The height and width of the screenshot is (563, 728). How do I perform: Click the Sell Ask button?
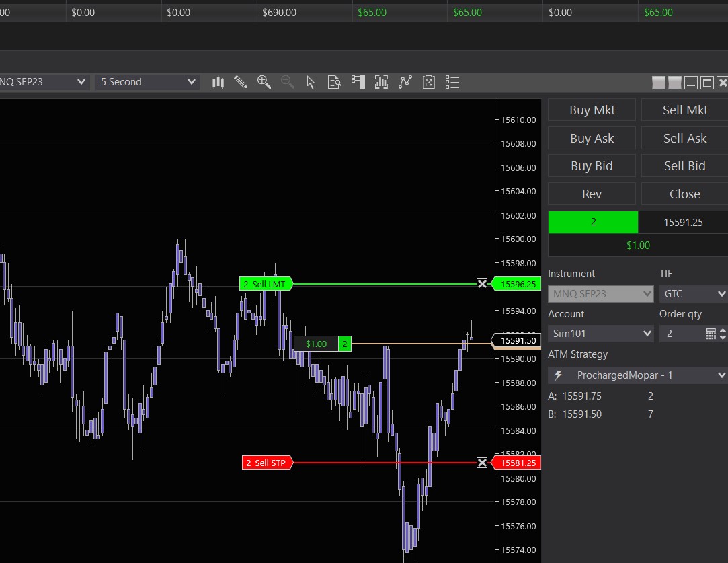[x=684, y=139]
